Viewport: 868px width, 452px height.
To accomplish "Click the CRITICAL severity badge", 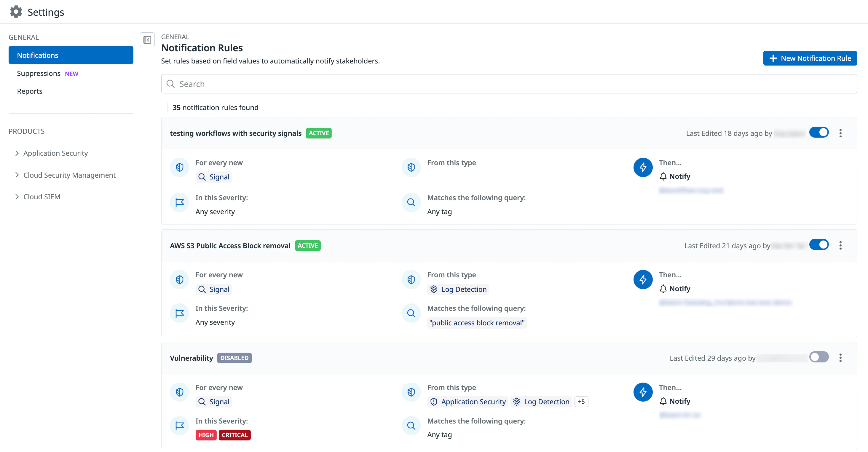I will click(x=234, y=435).
